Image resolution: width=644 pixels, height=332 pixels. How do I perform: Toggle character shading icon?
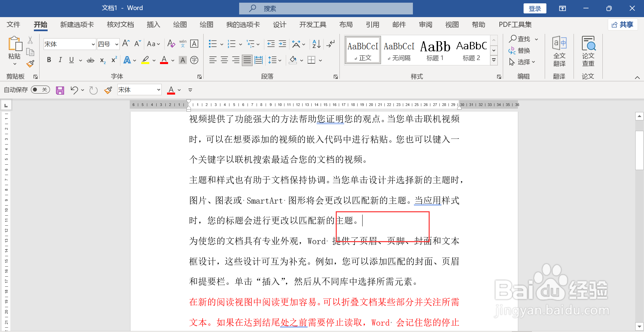[x=183, y=60]
